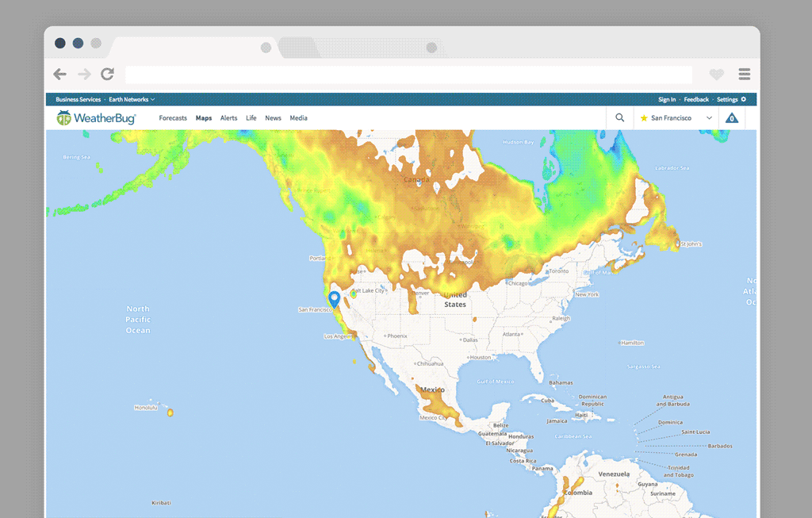Click the Hamilton label on map
Viewport: 812px width, 518px height.
[x=633, y=343]
